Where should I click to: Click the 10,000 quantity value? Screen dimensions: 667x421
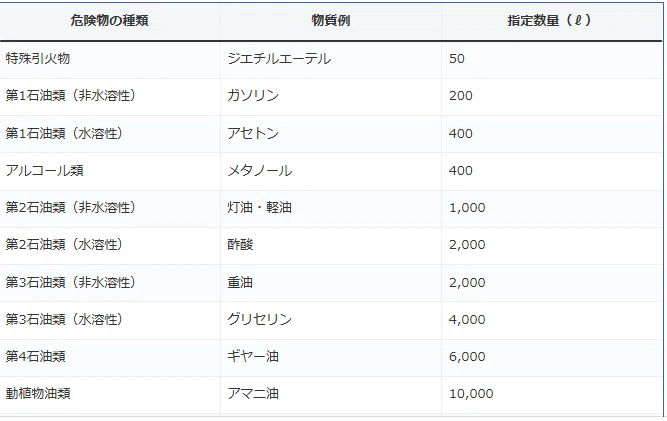tap(471, 394)
